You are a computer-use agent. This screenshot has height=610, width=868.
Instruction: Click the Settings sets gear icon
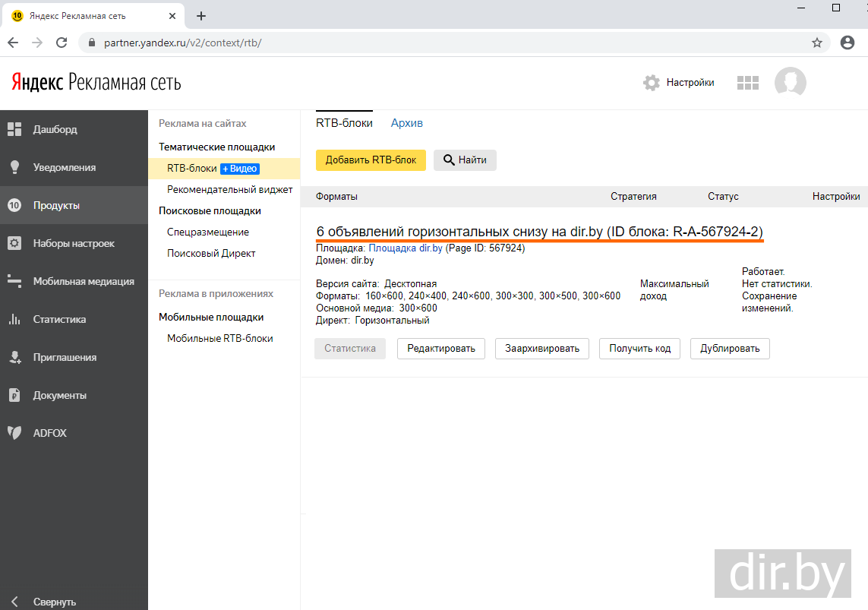click(x=14, y=244)
